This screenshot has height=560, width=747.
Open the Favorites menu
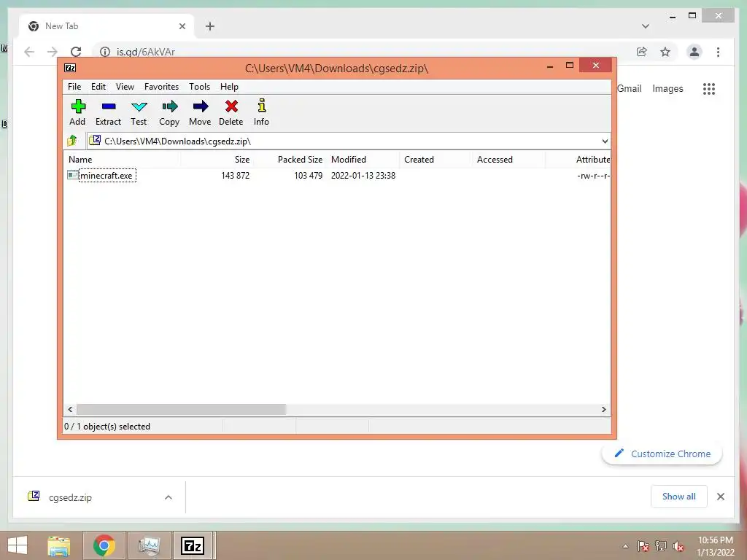[x=161, y=87]
